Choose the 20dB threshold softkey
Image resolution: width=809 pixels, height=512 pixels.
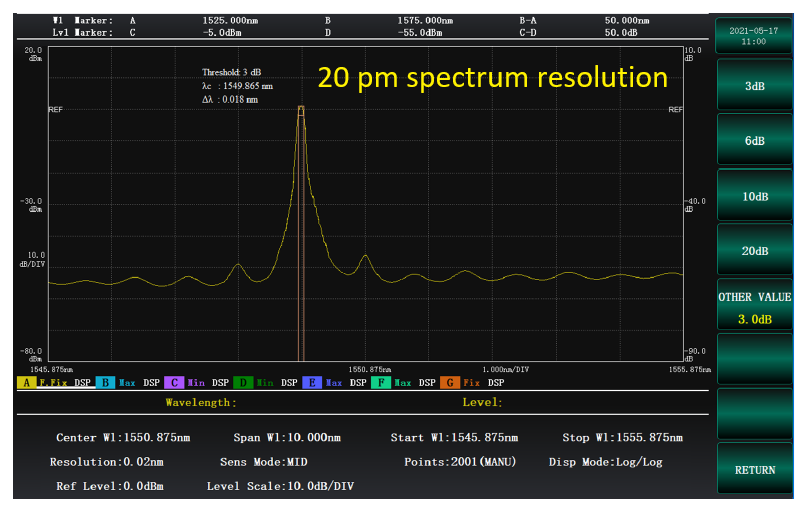point(755,251)
